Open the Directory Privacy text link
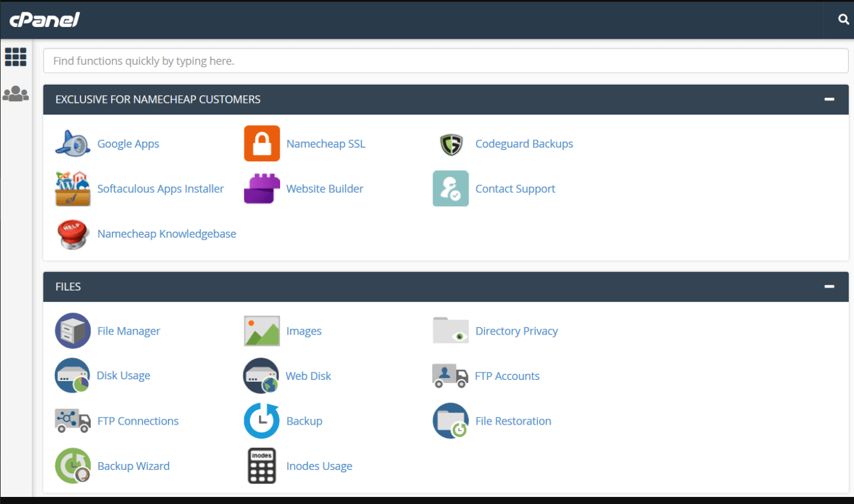The image size is (854, 504). click(x=517, y=331)
